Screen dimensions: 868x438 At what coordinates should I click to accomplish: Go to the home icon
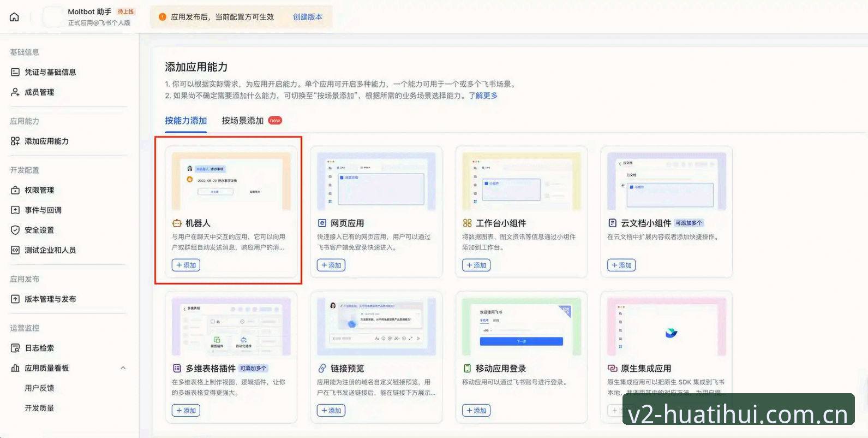14,17
